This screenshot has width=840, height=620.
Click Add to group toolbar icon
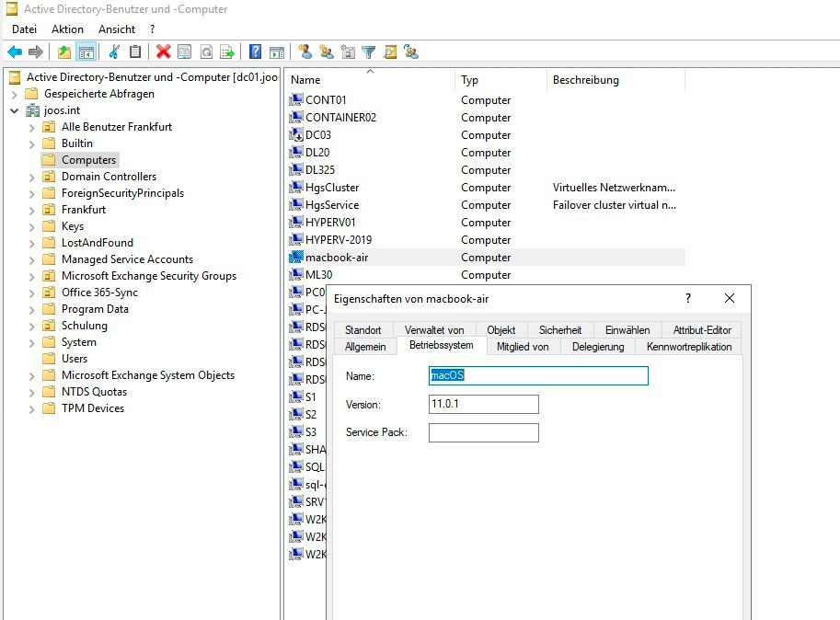(411, 52)
